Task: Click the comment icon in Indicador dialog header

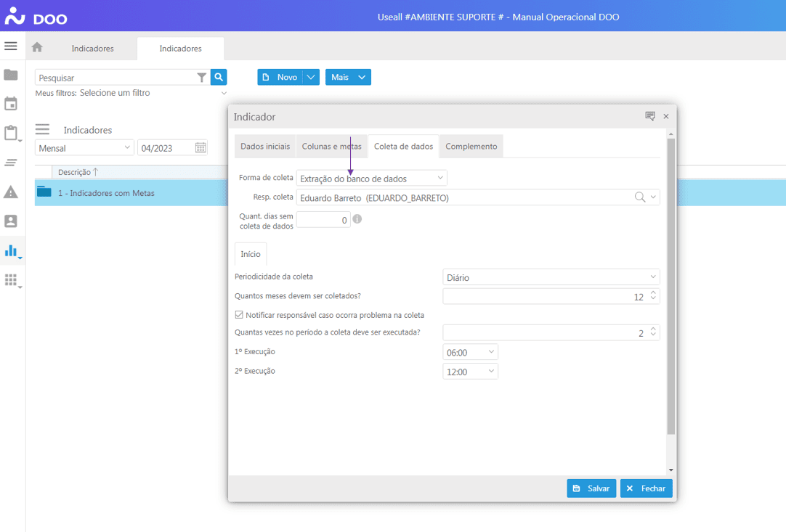Action: (650, 116)
